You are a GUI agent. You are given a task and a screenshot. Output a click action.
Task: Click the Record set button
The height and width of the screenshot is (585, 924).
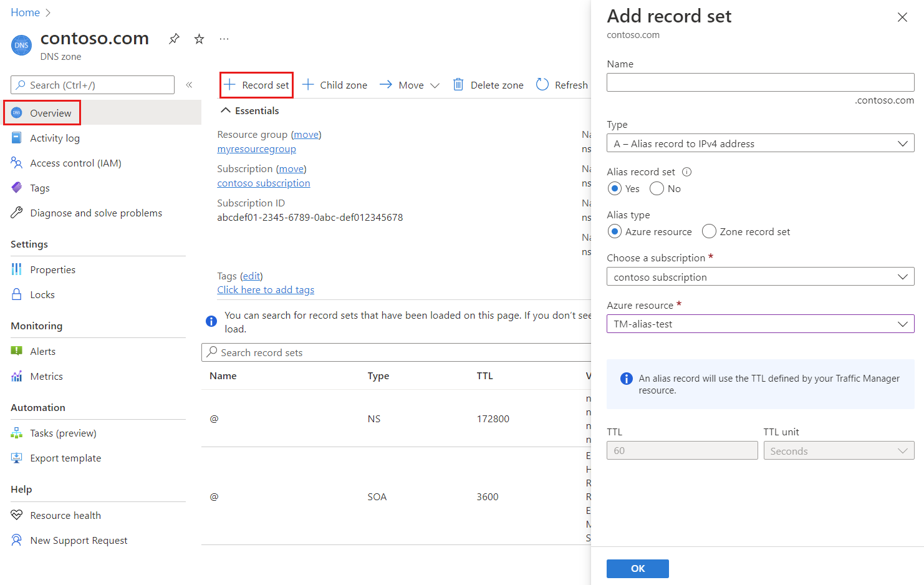click(x=256, y=85)
